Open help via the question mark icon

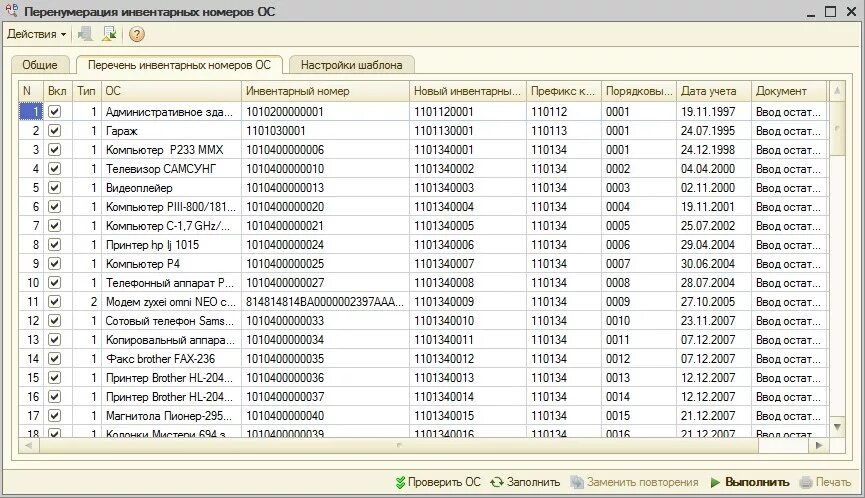click(136, 34)
